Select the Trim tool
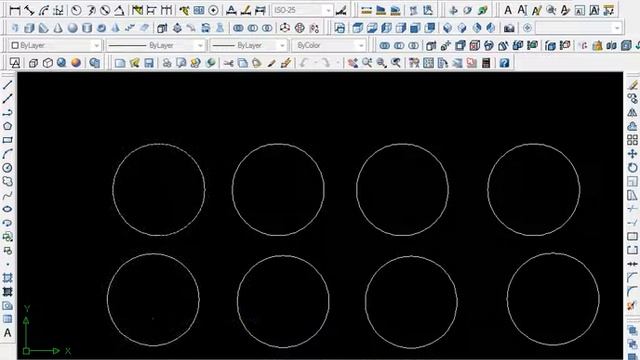The width and height of the screenshot is (640, 360). [632, 209]
